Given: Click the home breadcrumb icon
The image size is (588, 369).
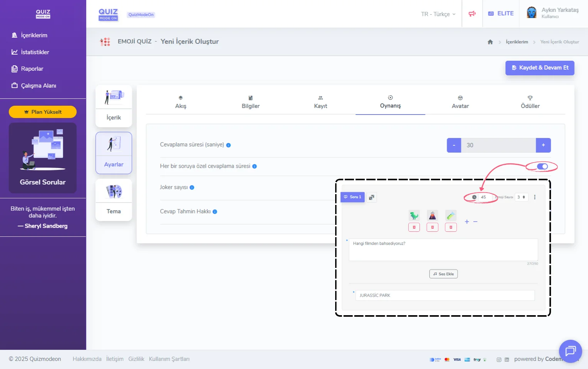Looking at the screenshot, I should 490,42.
